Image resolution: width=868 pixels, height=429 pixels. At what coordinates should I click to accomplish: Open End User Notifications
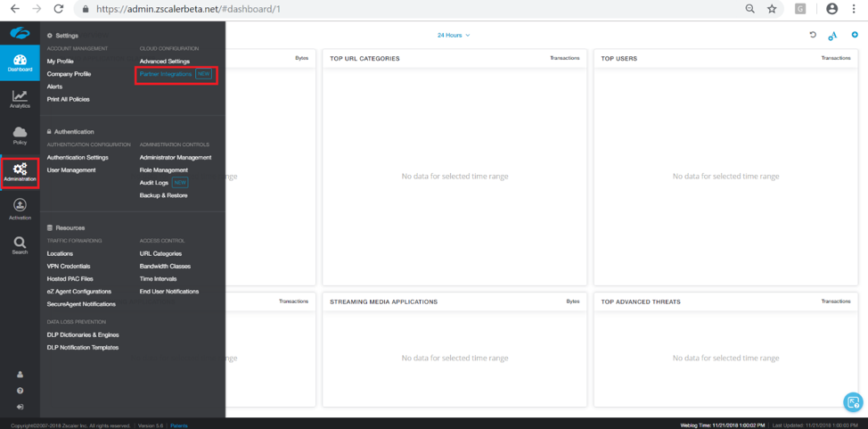[x=169, y=292]
